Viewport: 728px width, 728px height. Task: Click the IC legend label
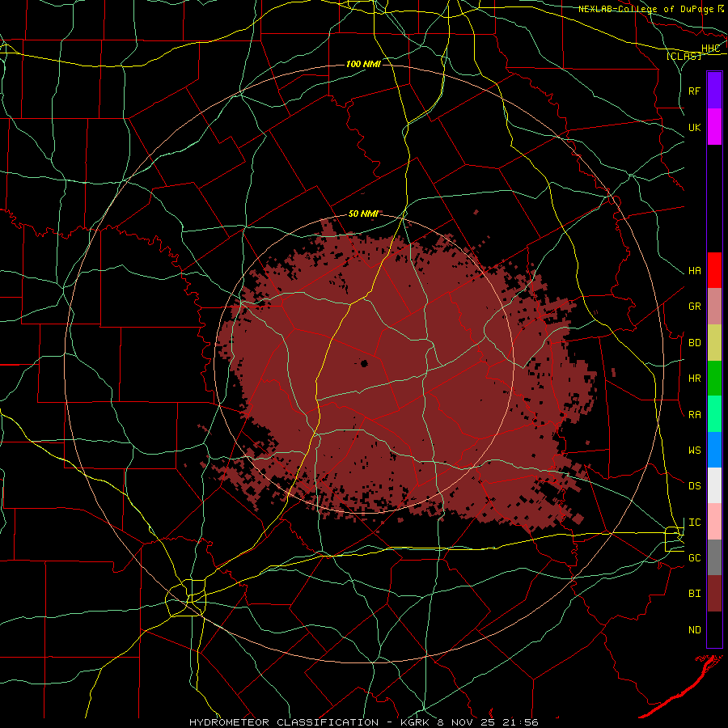694,523
